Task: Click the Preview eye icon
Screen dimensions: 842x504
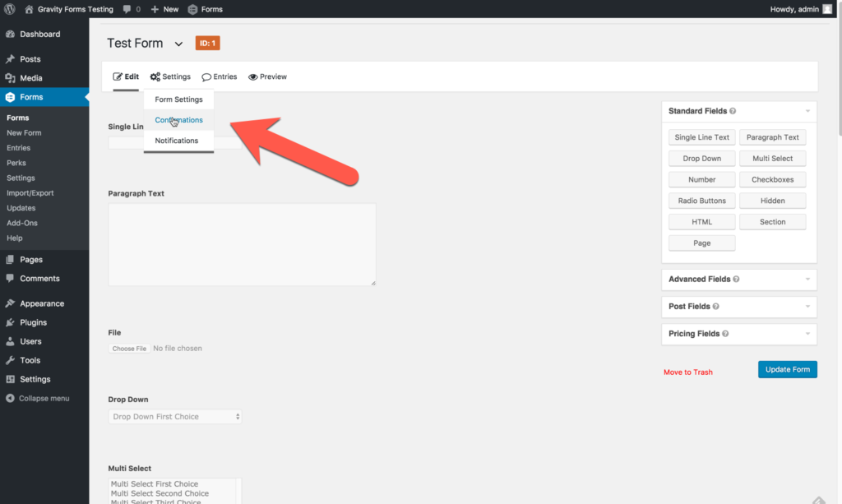Action: coord(255,76)
